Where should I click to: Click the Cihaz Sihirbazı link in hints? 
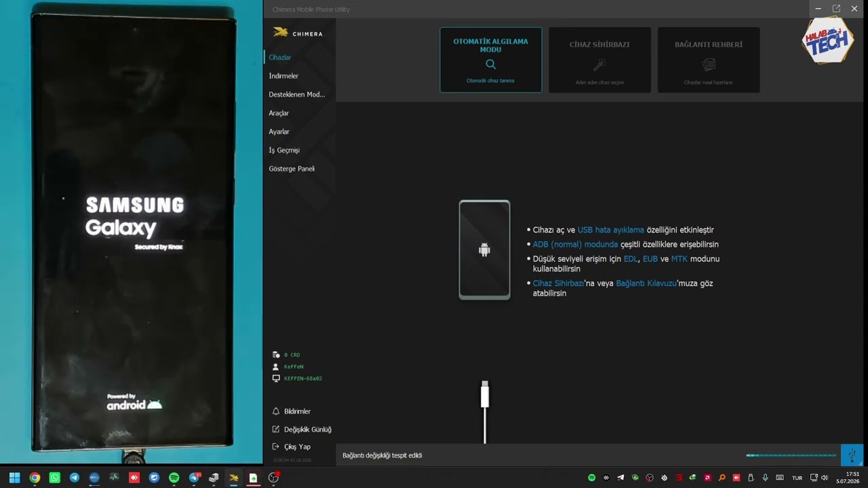point(558,283)
